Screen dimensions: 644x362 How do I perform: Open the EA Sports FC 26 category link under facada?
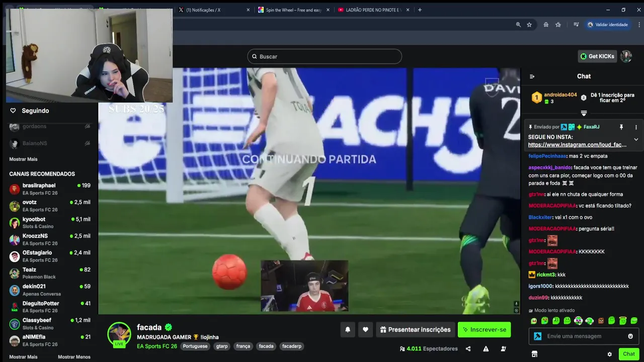(157, 346)
